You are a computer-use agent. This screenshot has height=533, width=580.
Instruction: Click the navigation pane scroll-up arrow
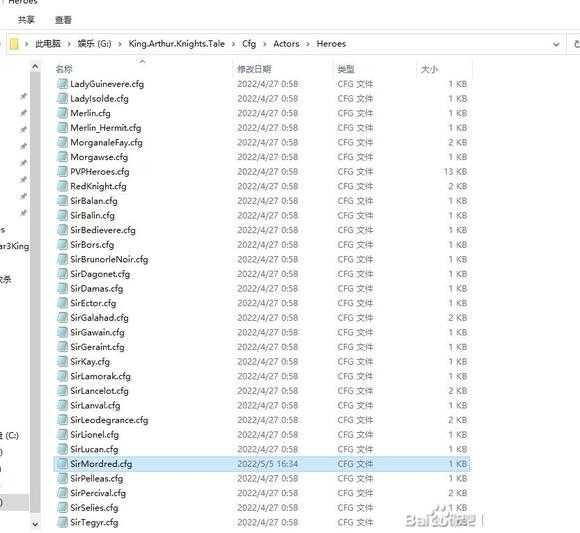35,67
